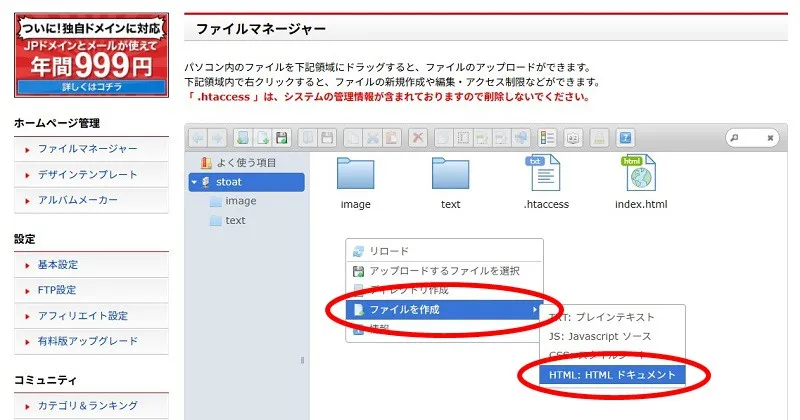Screen dimensions: 800x420
Task: Click the new file toolbar icon
Action: click(262, 138)
